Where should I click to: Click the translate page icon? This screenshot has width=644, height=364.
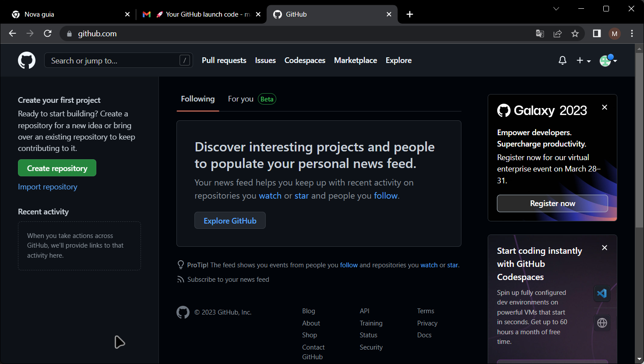[540, 34]
